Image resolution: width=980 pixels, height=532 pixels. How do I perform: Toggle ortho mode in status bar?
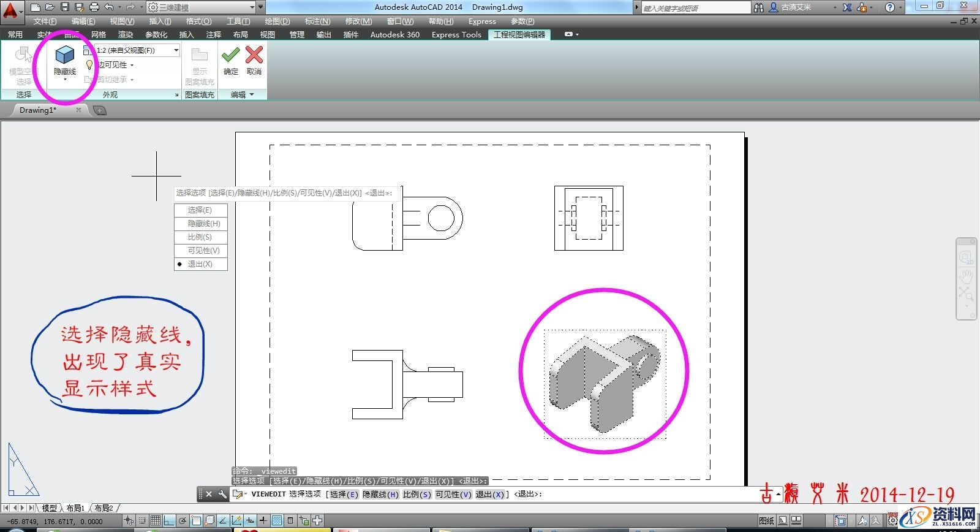click(x=169, y=521)
